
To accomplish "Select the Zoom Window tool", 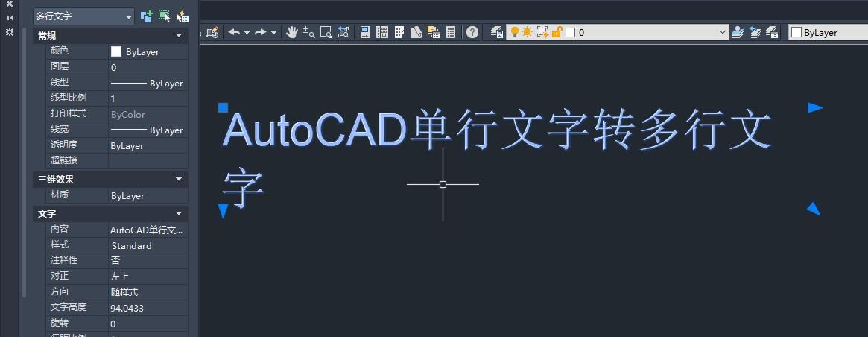I will [326, 32].
